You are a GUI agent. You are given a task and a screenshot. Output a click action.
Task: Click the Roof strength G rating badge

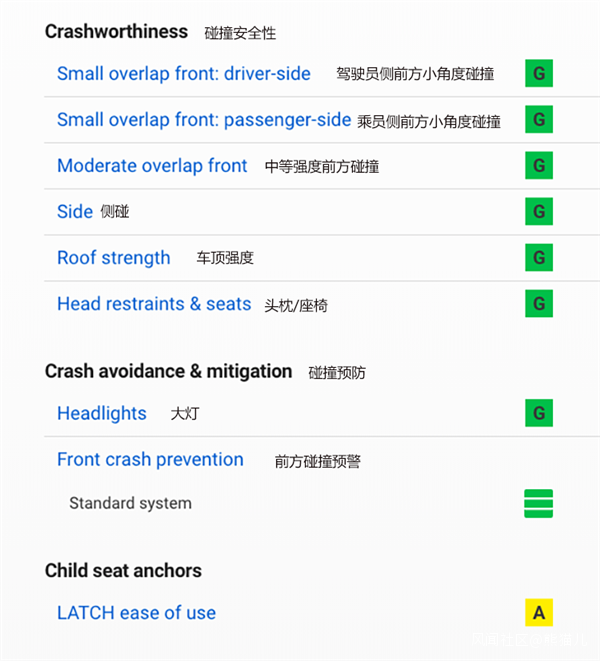[539, 257]
